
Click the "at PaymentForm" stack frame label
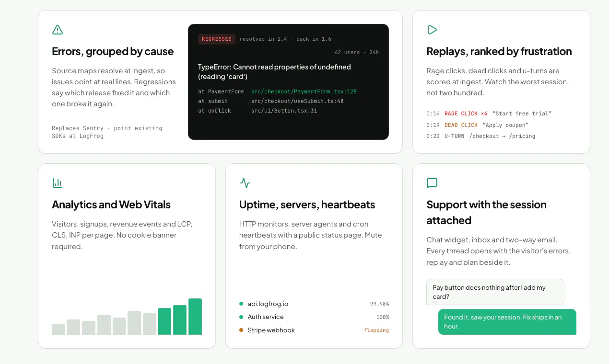point(221,91)
